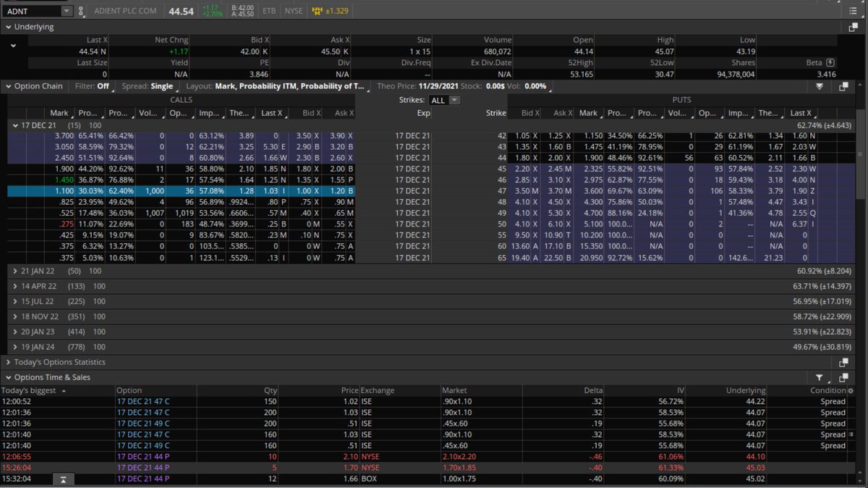
Task: Click the scroll-to-bottom icon in the 15:32:04 row
Action: [x=64, y=479]
